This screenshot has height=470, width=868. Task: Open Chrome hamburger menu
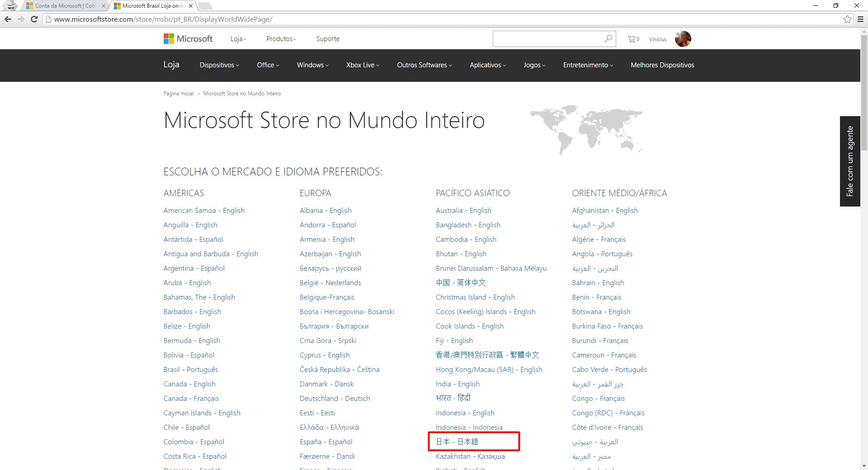(860, 19)
